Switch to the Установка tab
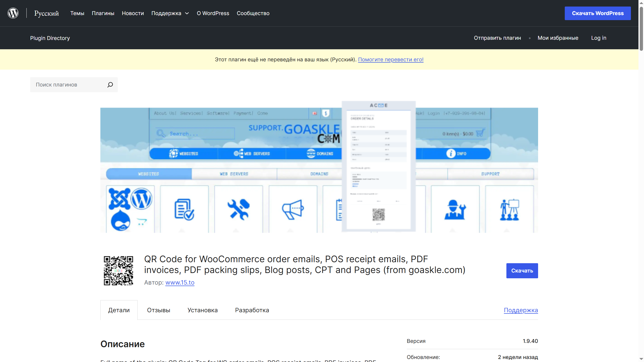The height and width of the screenshot is (362, 644). point(203,310)
